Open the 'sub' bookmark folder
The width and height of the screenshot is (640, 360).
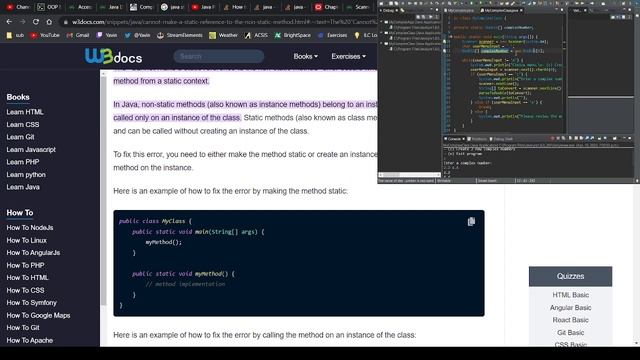15,36
